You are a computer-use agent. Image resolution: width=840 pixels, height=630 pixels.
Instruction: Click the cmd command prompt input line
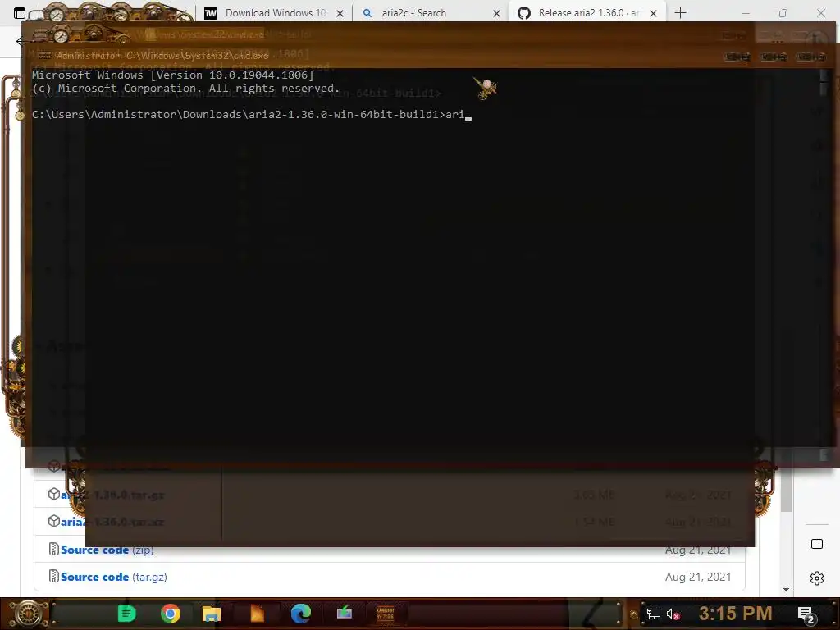(x=252, y=115)
